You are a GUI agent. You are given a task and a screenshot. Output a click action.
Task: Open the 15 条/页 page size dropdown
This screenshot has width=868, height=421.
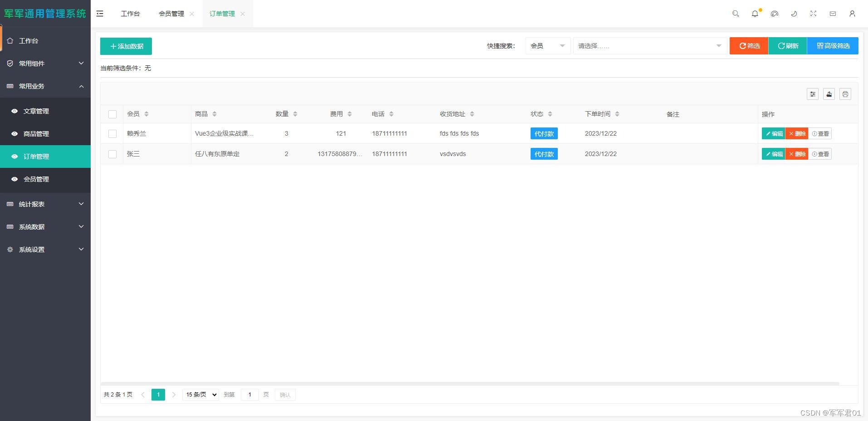coord(200,395)
